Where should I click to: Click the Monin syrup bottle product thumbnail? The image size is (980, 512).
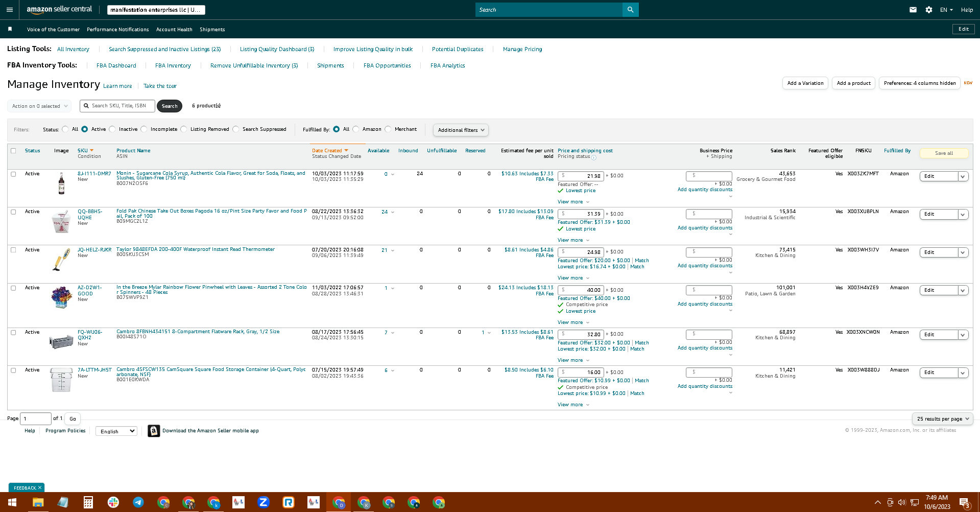tap(61, 183)
